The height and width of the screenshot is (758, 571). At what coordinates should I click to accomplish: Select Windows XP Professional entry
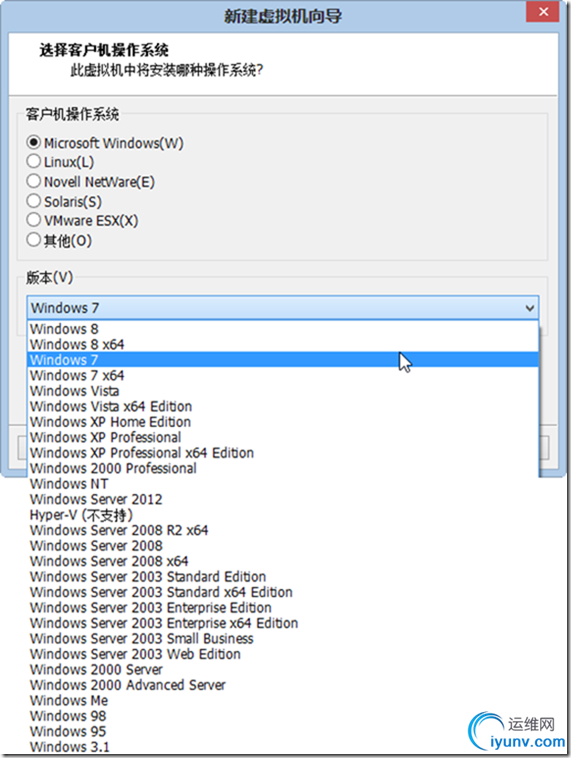tap(283, 437)
